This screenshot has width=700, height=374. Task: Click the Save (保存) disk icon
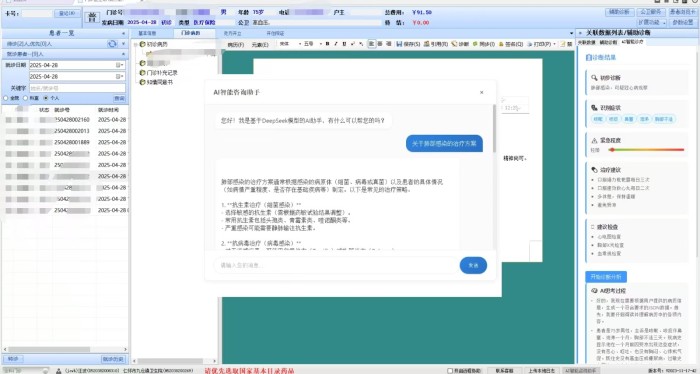399,44
